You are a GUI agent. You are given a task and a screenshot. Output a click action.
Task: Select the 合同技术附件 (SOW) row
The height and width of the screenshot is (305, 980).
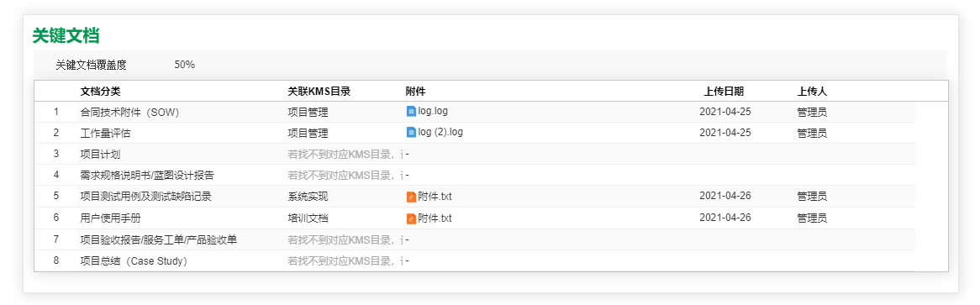click(474, 112)
